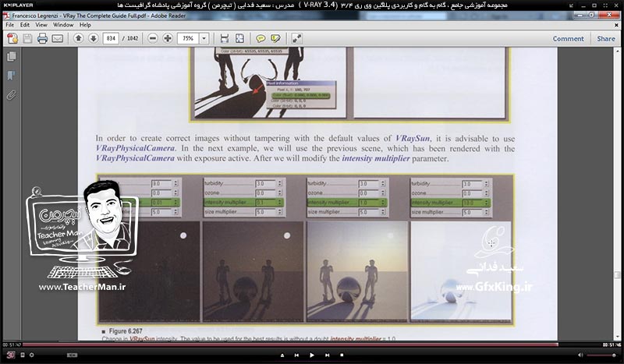The height and width of the screenshot is (364, 624).
Task: Open the Comment pane
Action: click(x=568, y=39)
